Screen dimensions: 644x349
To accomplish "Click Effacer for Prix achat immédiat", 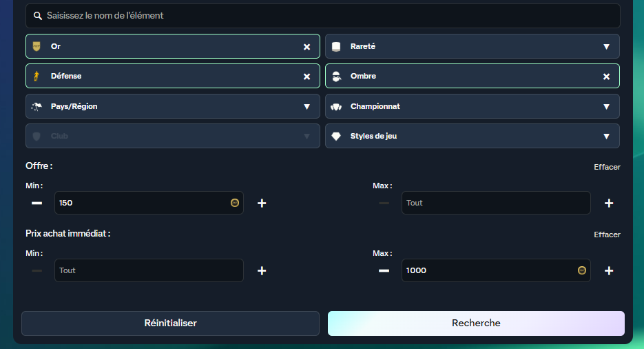I will 607,235.
